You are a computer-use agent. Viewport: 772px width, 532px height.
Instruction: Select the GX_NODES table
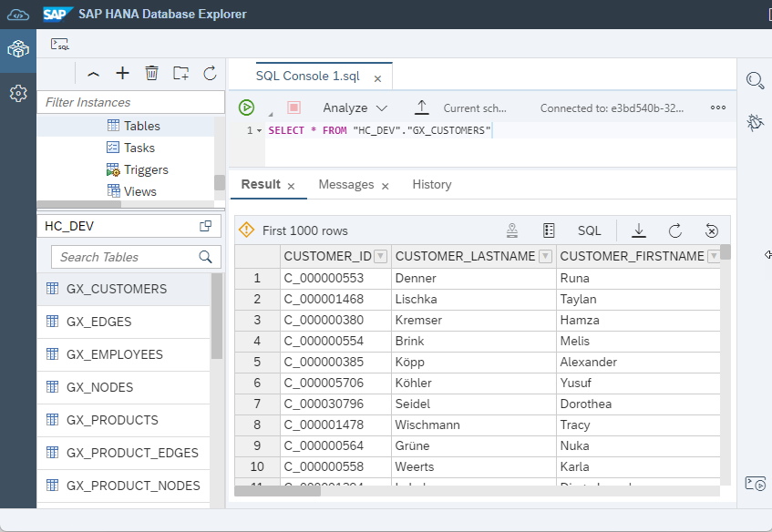(124, 387)
